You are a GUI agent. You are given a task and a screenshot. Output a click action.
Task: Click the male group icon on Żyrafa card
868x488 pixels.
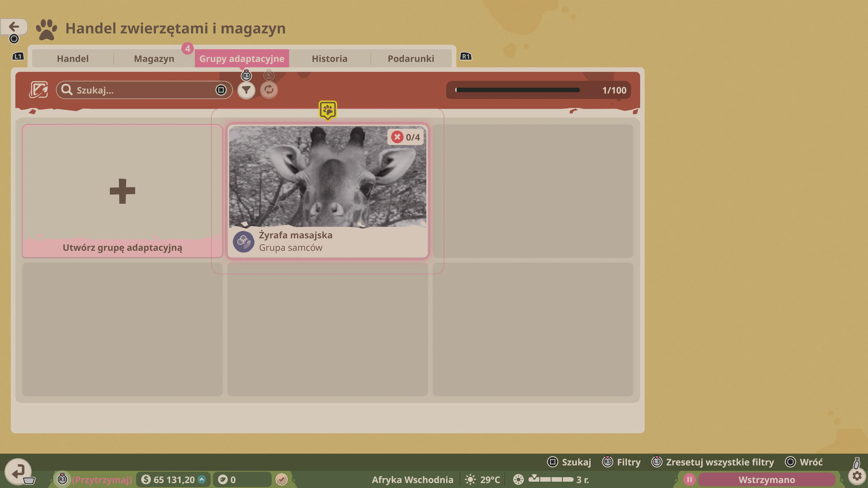coord(243,242)
